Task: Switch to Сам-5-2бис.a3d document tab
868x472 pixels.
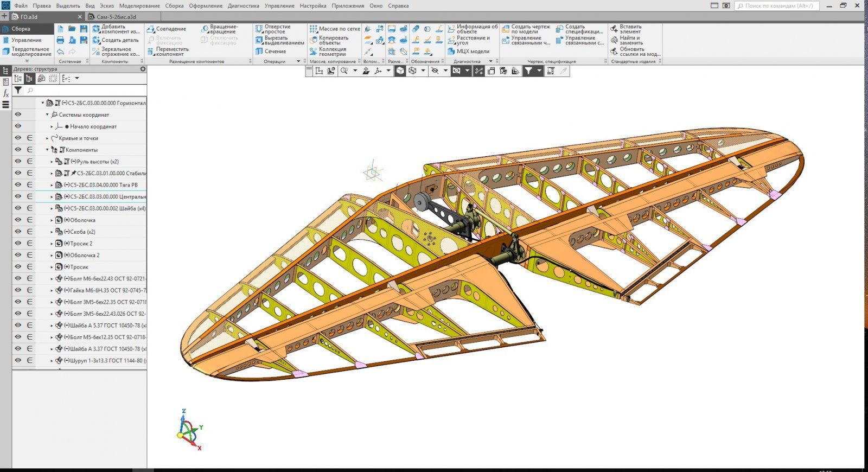Action: pos(116,17)
